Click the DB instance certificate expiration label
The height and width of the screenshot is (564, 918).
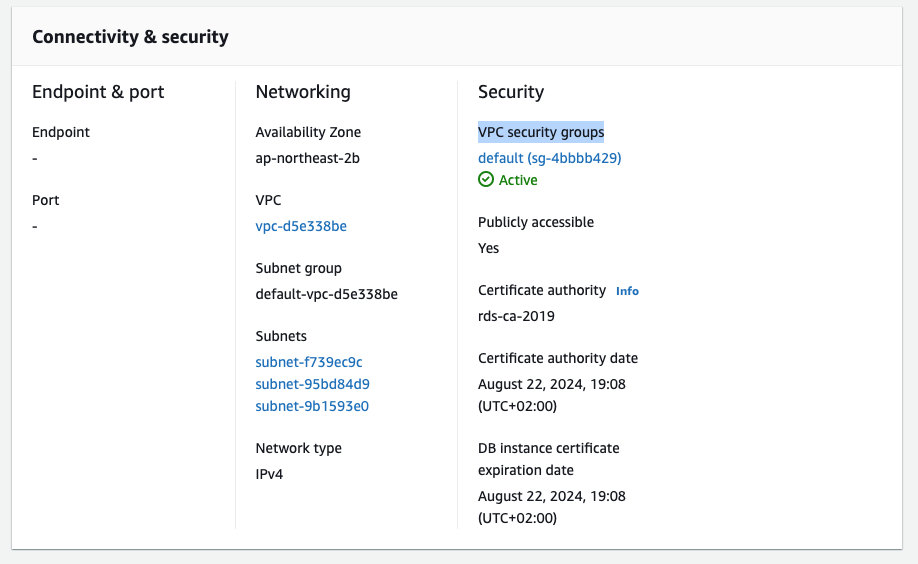pos(549,459)
